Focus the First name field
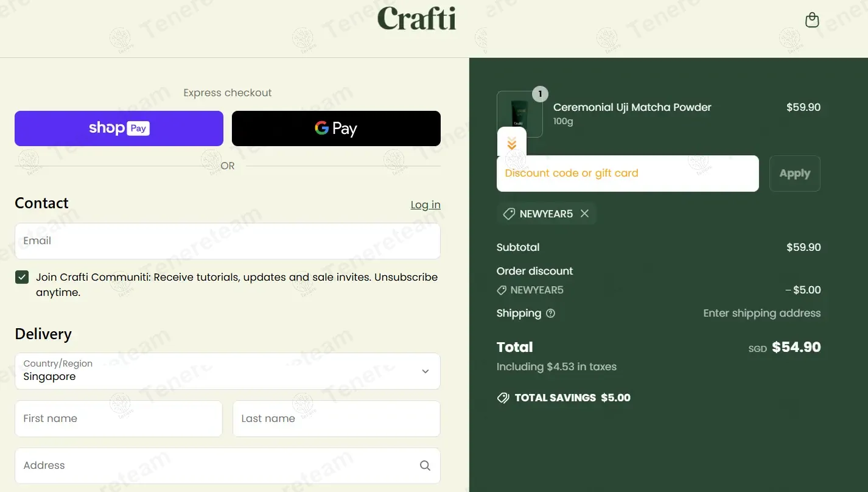The height and width of the screenshot is (492, 868). point(119,418)
